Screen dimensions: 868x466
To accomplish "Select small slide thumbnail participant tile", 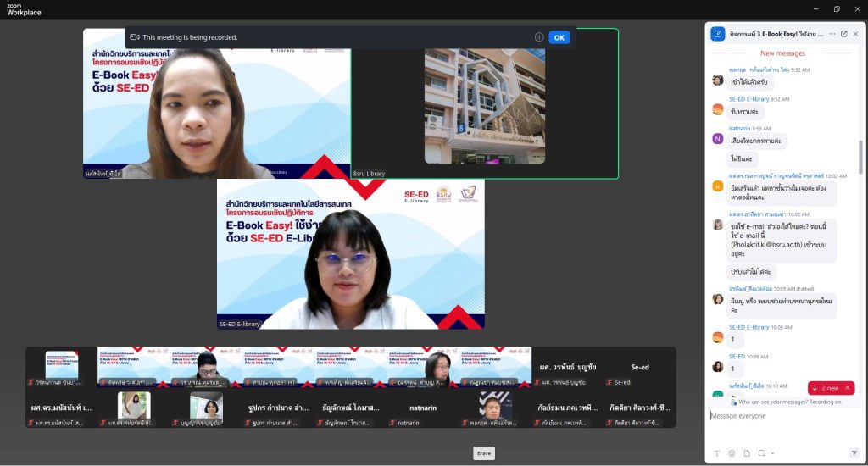I will (x=61, y=368).
